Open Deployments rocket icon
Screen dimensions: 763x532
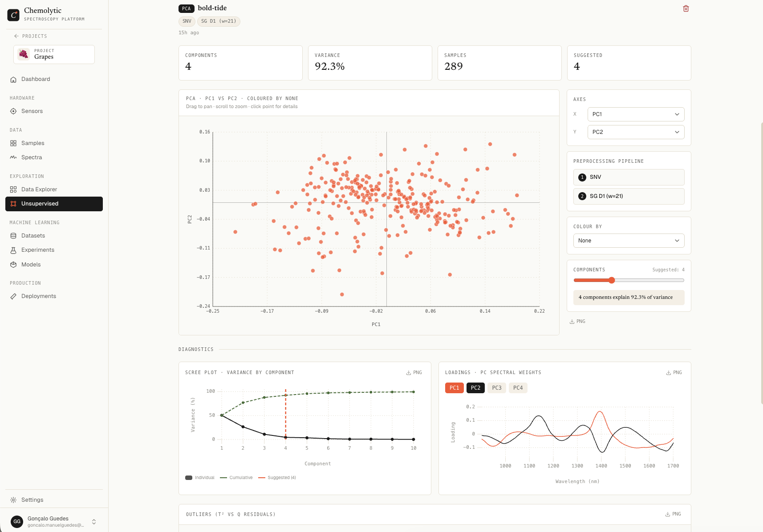(x=13, y=296)
